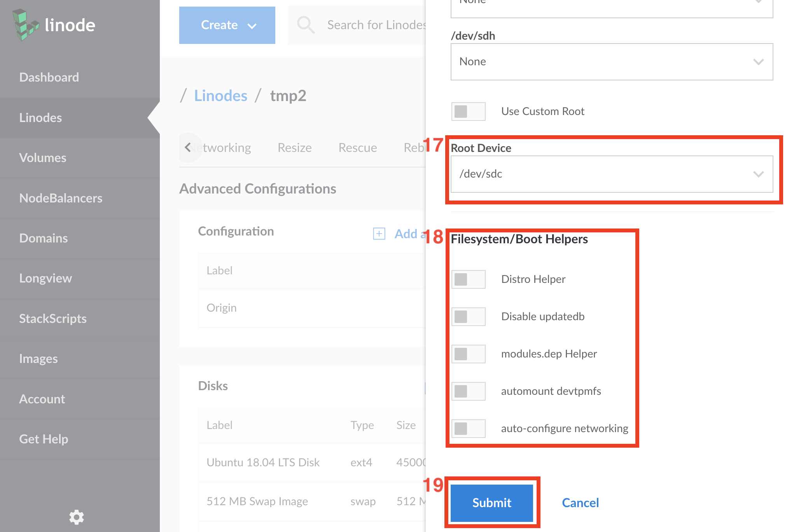The height and width of the screenshot is (532, 787).
Task: Click the Linode logo
Action: coord(54,25)
